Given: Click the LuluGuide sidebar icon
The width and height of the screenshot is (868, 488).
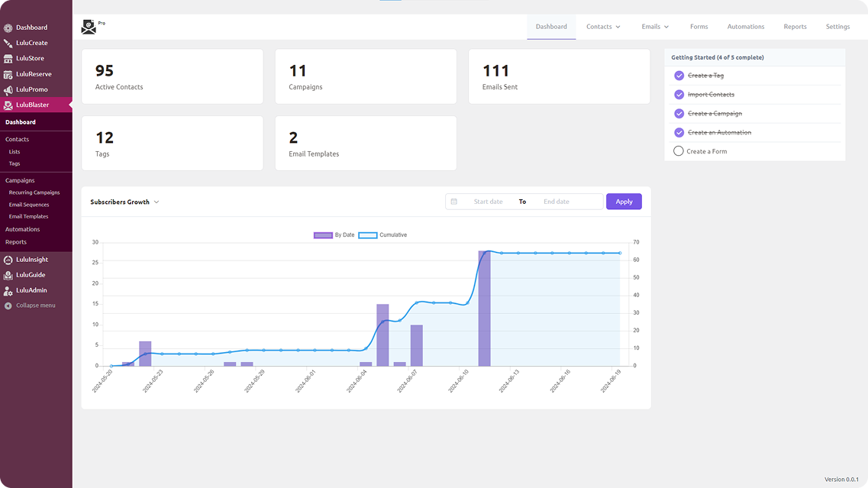Looking at the screenshot, I should pyautogui.click(x=8, y=275).
